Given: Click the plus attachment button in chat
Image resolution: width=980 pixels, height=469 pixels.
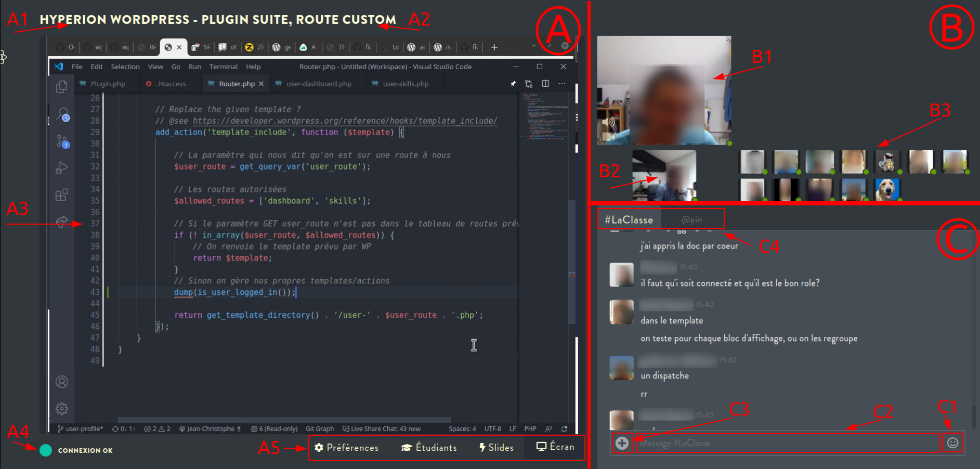Looking at the screenshot, I should (622, 443).
